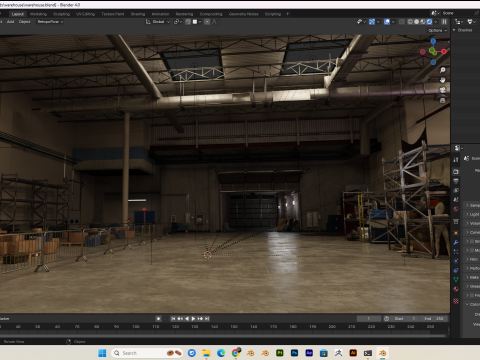The width and height of the screenshot is (480, 360).
Task: Switch viewport to solid shading
Action: click(x=416, y=22)
